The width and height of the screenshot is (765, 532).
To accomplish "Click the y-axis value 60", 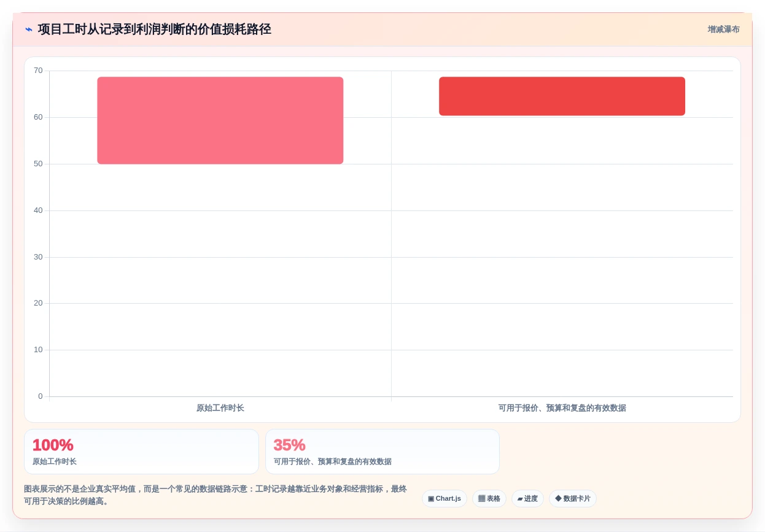I will point(38,117).
